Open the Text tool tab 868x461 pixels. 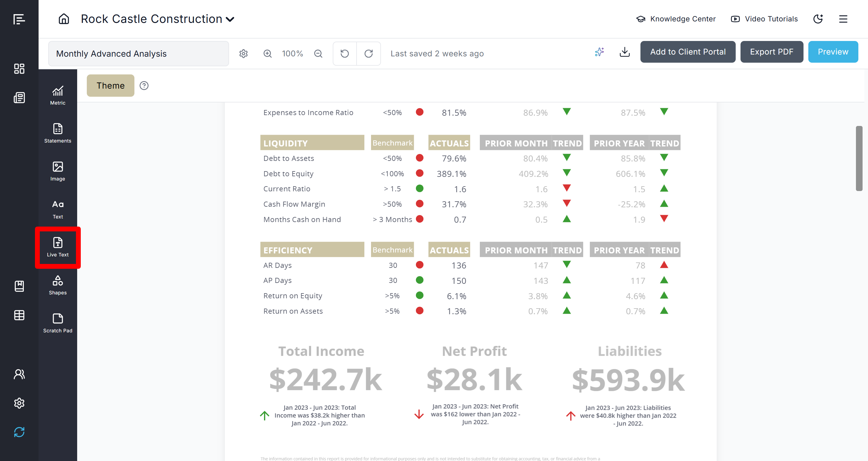click(x=58, y=209)
